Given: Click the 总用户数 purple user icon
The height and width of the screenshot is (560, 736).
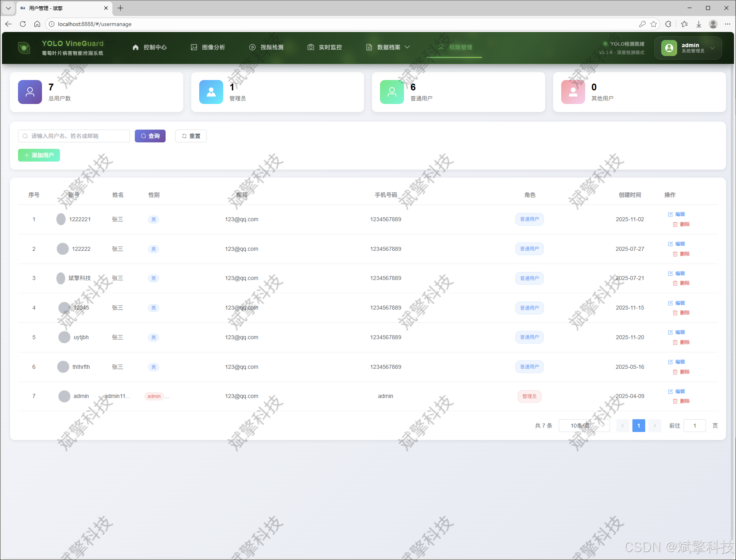Looking at the screenshot, I should click(30, 92).
